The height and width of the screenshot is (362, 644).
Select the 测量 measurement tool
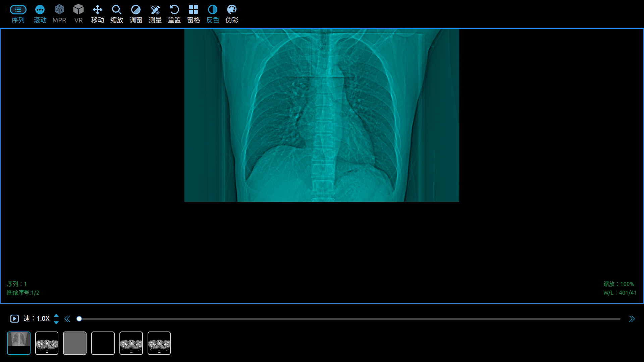155,13
